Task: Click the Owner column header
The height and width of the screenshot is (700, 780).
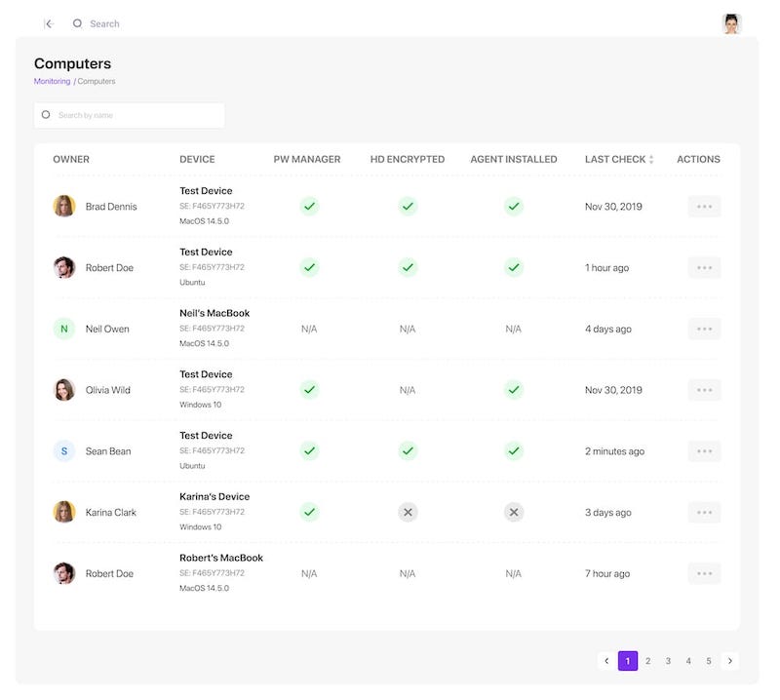Action: tap(70, 159)
